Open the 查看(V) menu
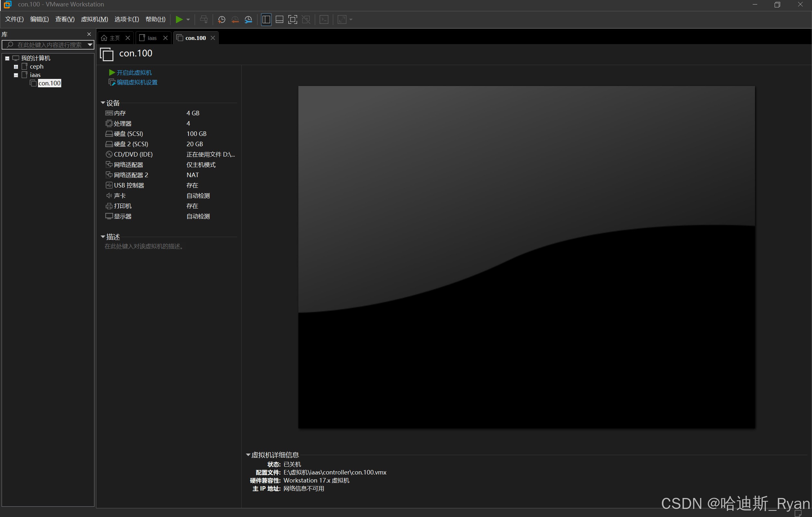 point(65,19)
